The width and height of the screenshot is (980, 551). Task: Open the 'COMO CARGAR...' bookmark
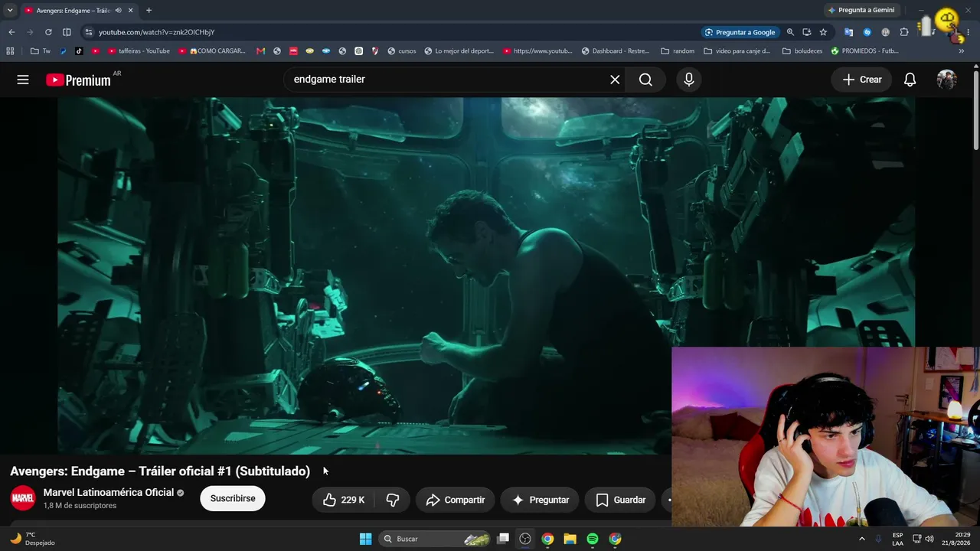[212, 51]
